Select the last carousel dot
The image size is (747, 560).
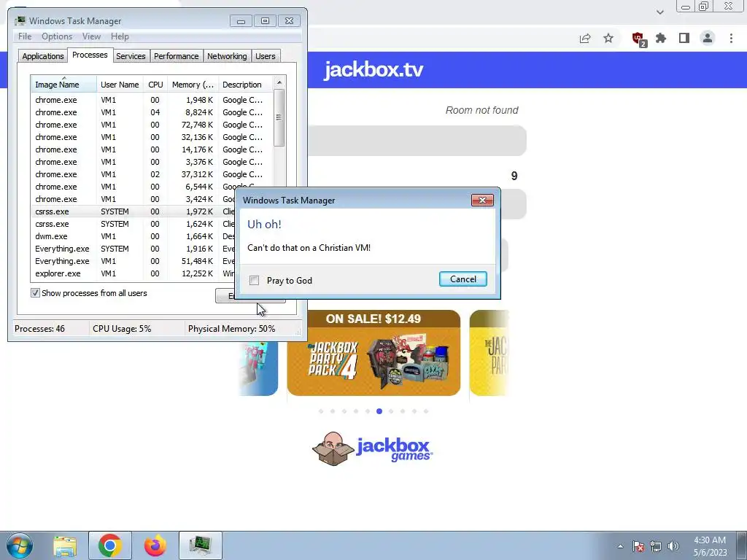[426, 411]
